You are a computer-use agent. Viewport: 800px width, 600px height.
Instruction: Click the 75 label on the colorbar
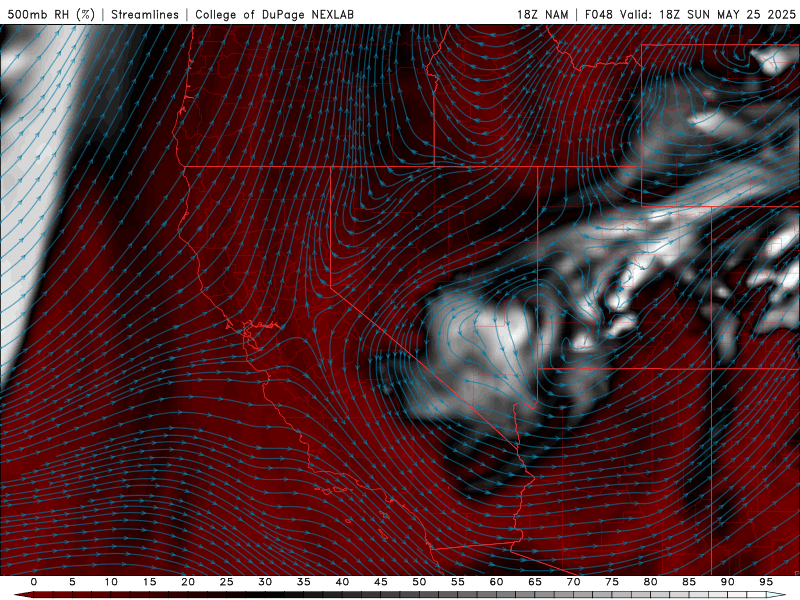click(611, 582)
